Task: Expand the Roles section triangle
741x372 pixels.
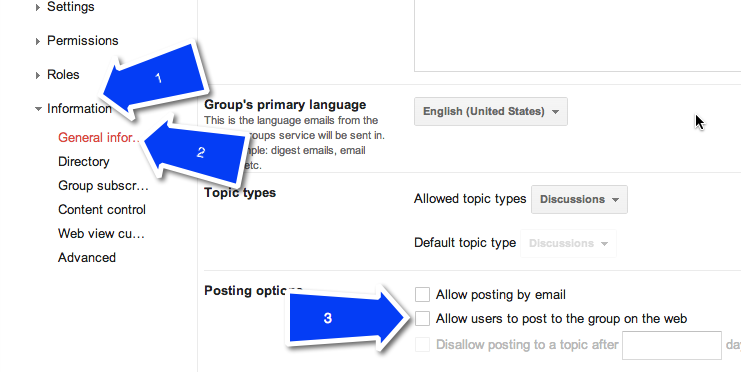Action: coord(38,75)
